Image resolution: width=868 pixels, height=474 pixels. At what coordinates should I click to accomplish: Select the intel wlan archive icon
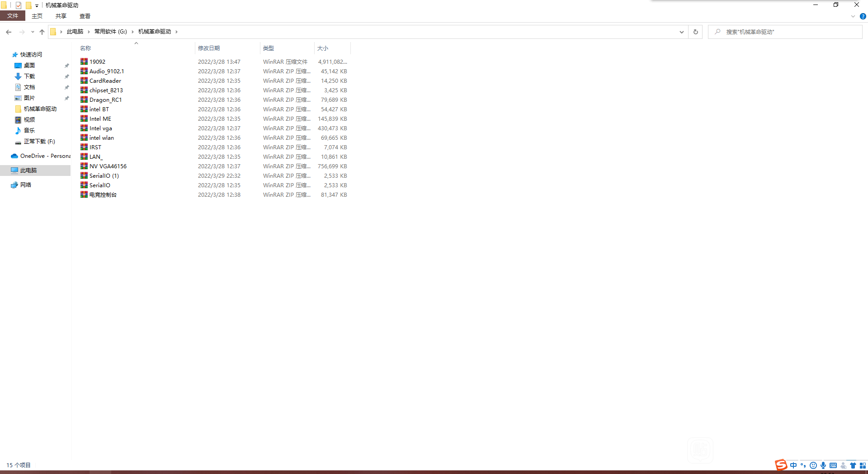[x=84, y=137]
